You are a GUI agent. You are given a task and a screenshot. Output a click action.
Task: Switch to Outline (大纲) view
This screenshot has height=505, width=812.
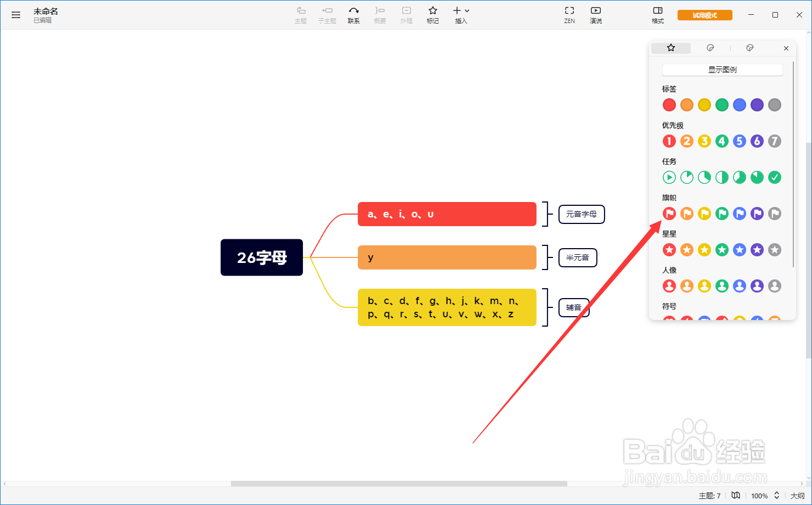797,496
